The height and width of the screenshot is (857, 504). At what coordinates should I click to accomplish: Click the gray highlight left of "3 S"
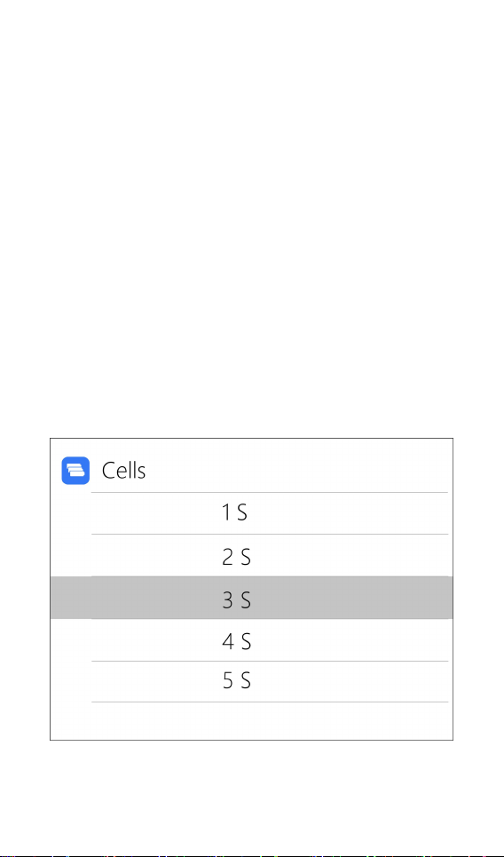click(134, 598)
